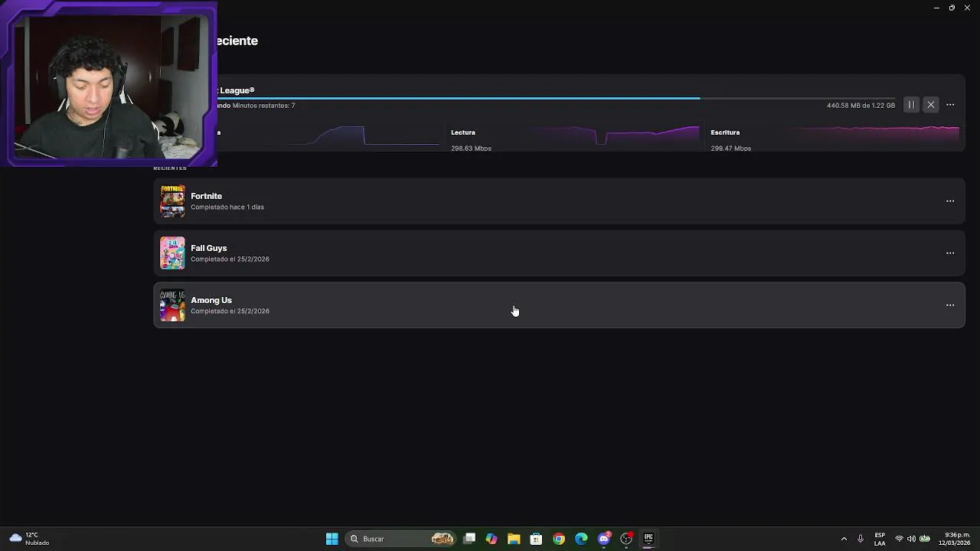The image size is (980, 551).
Task: Minimize the Epic Games Launcher window
Action: point(936,8)
